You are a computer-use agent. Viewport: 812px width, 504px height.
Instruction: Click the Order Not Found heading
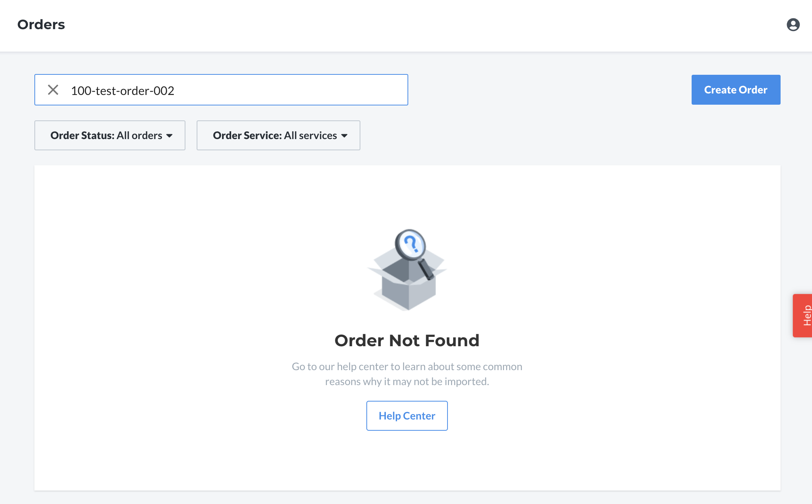coord(407,341)
